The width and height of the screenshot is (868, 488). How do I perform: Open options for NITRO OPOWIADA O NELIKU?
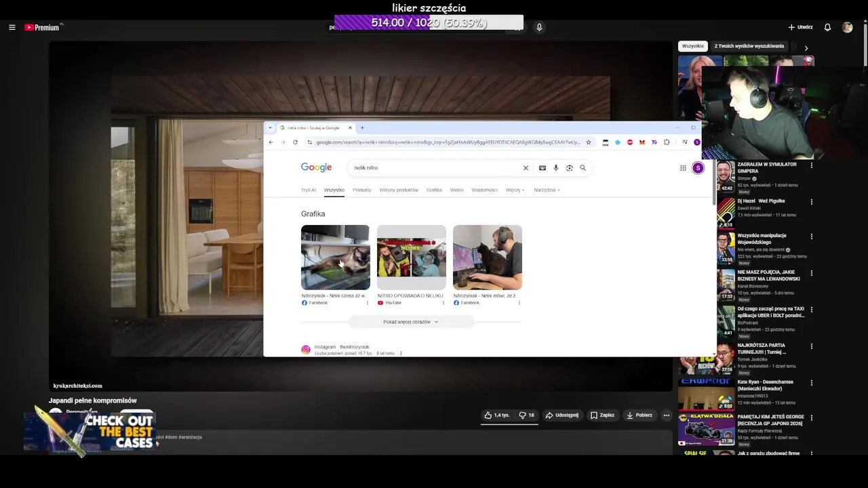pos(443,303)
